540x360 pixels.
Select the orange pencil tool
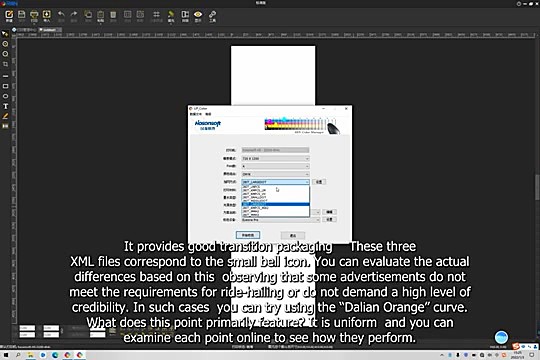5,116
